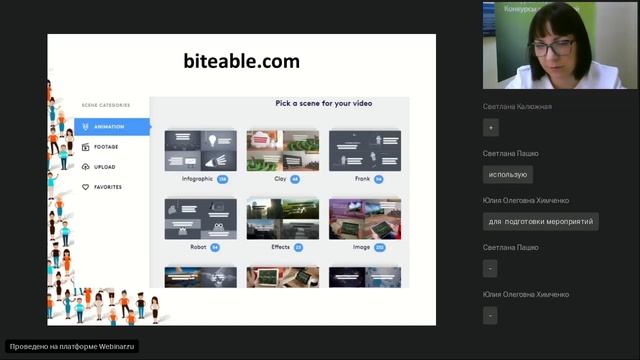Image resolution: width=640 pixels, height=360 pixels.
Task: Open the Infographic scene thumbnail
Action: (x=200, y=151)
